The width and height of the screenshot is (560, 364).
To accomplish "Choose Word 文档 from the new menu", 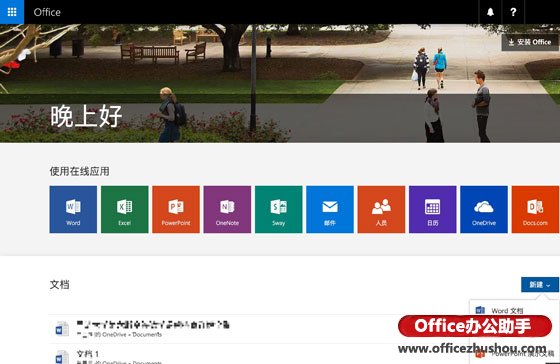I will click(507, 311).
